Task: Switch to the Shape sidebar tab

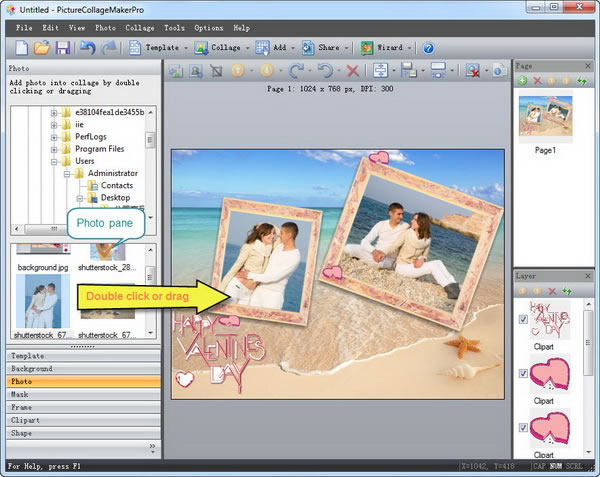Action: pyautogui.click(x=83, y=433)
